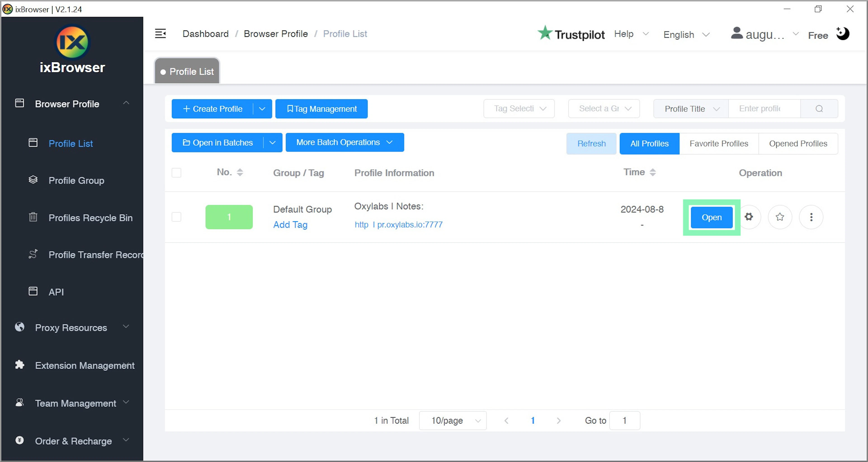Collapse the Browser Profile sidebar section
Image resolution: width=868 pixels, height=462 pixels.
click(x=126, y=103)
